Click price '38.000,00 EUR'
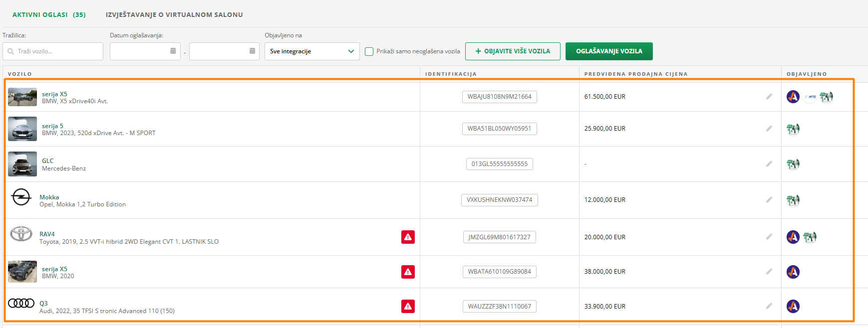This screenshot has width=868, height=328. [x=605, y=272]
